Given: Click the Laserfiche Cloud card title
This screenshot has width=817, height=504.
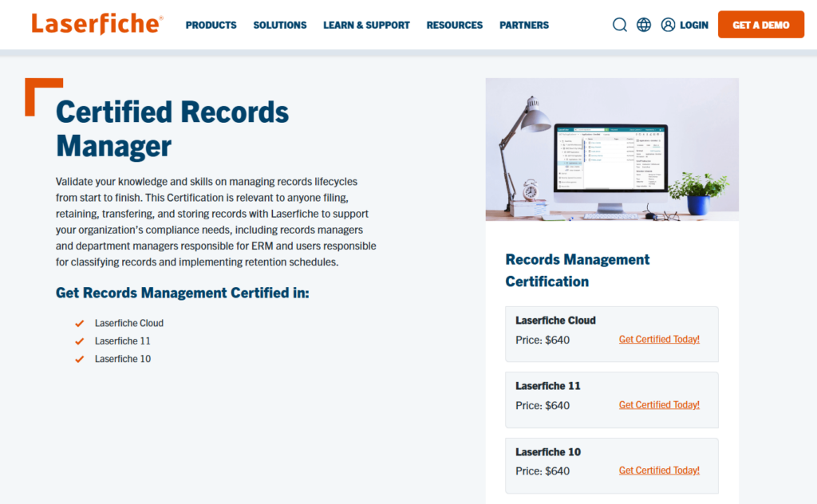Looking at the screenshot, I should coord(555,321).
